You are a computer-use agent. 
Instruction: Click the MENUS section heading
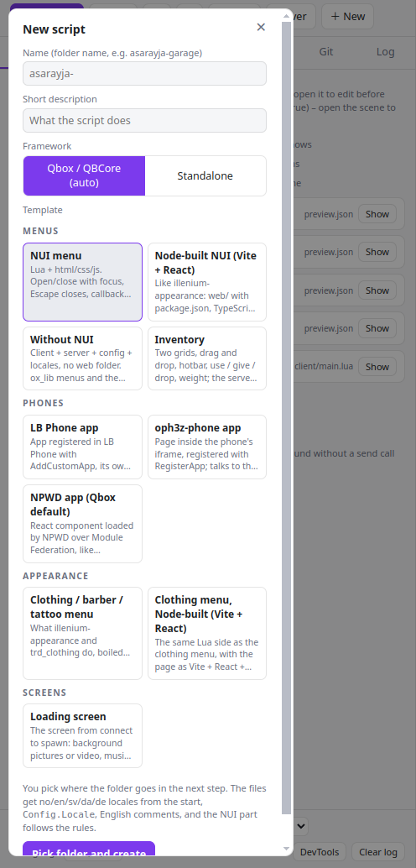pyautogui.click(x=40, y=231)
